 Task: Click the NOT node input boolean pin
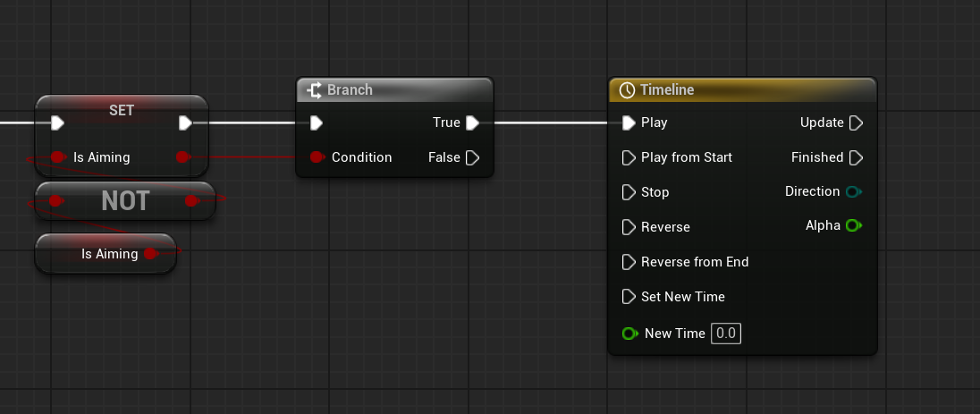55,200
